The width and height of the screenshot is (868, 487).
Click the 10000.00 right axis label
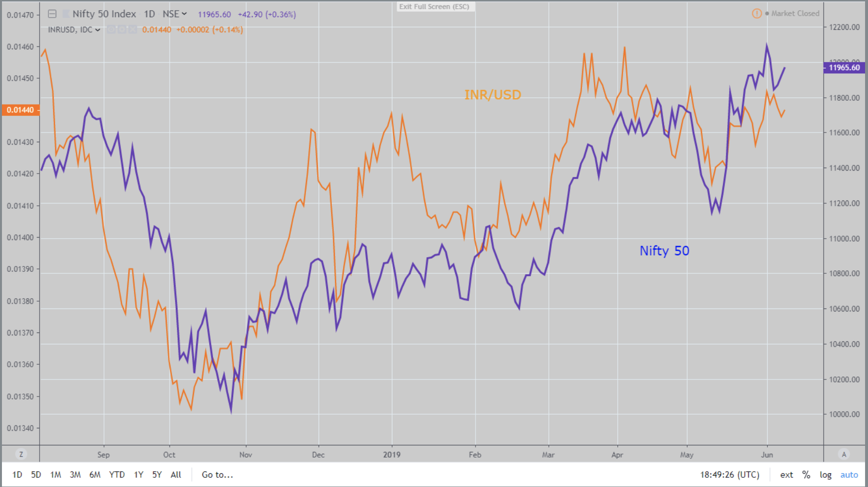click(844, 415)
